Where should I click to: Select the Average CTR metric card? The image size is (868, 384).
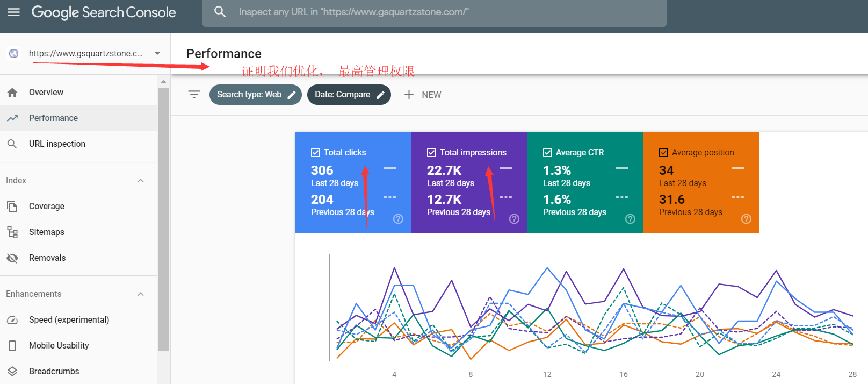[x=585, y=182]
